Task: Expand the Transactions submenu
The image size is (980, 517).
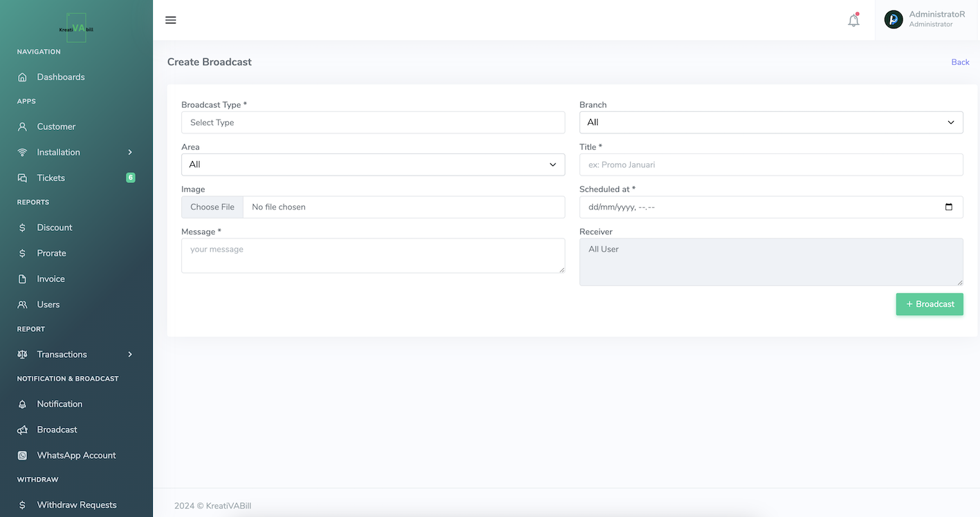Action: pyautogui.click(x=129, y=355)
